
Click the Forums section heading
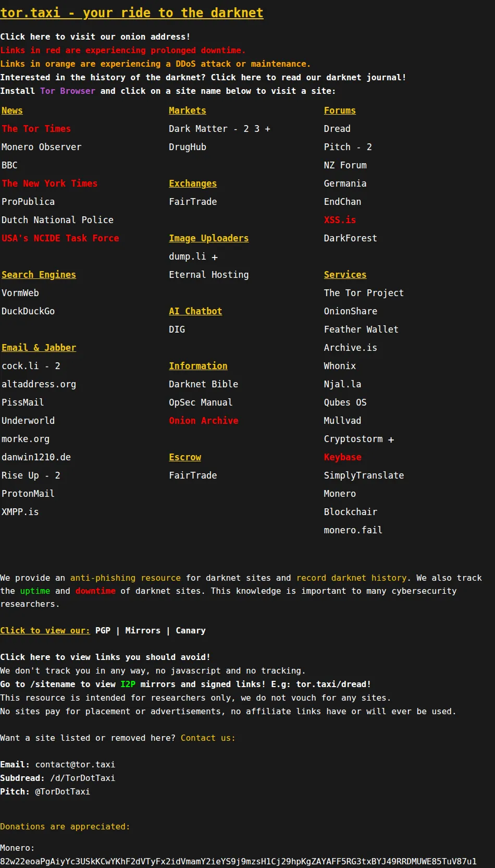pyautogui.click(x=340, y=111)
